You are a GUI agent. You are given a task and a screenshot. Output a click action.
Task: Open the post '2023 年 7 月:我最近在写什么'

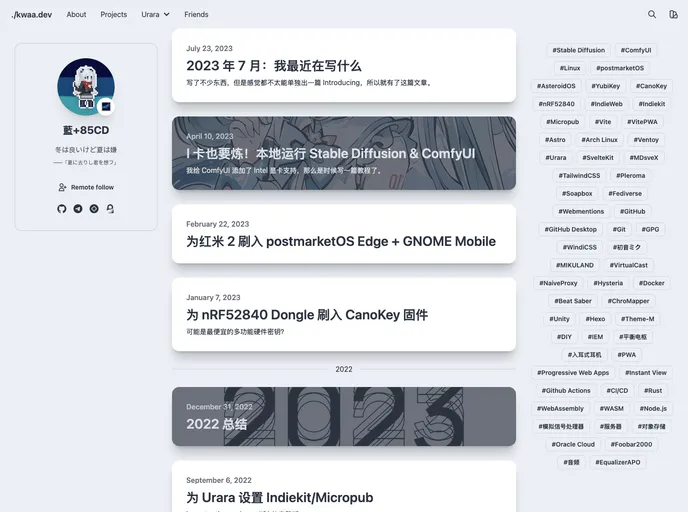click(x=344, y=65)
